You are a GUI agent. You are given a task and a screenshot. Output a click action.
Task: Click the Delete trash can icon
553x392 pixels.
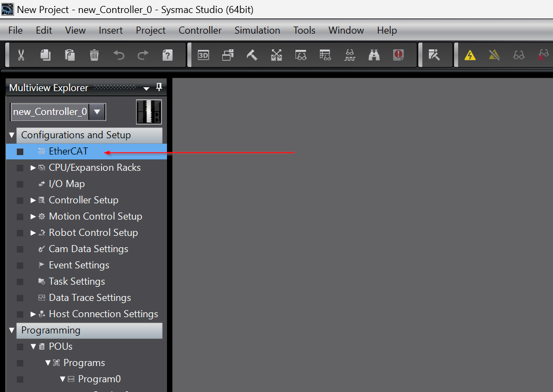tap(94, 55)
